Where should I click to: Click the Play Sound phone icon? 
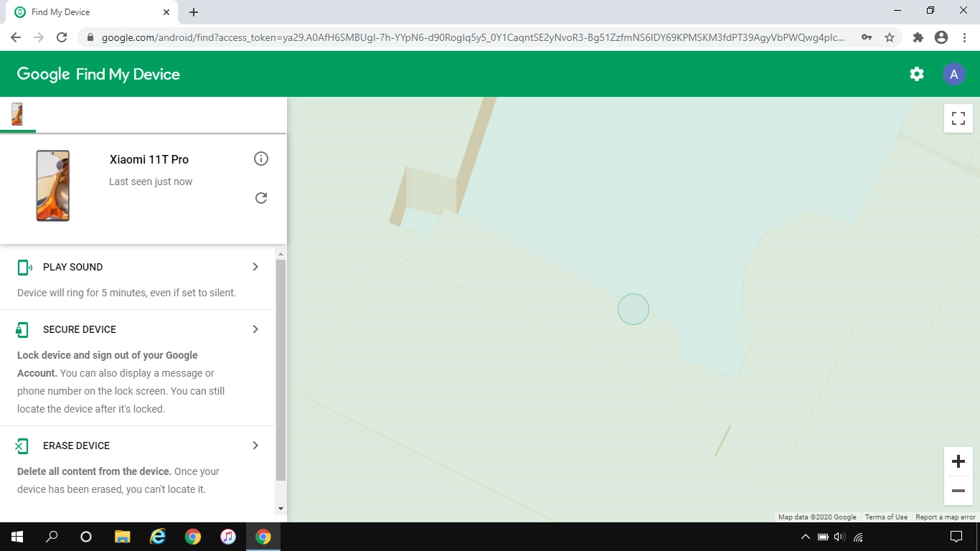[x=24, y=268]
